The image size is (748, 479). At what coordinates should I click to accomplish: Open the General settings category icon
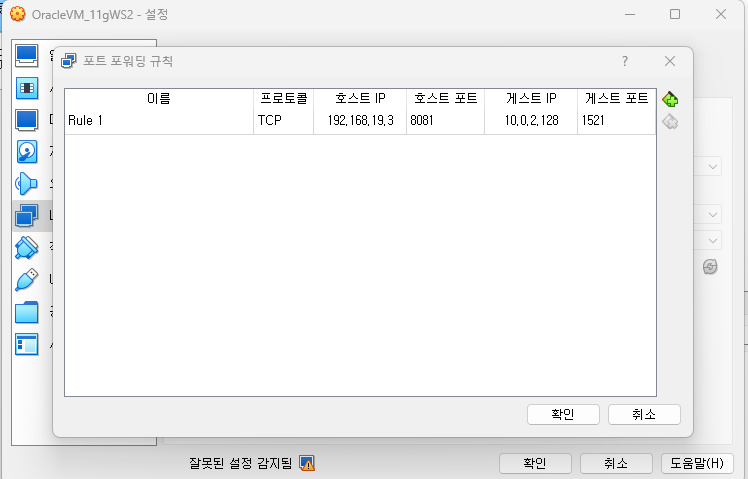tap(26, 56)
